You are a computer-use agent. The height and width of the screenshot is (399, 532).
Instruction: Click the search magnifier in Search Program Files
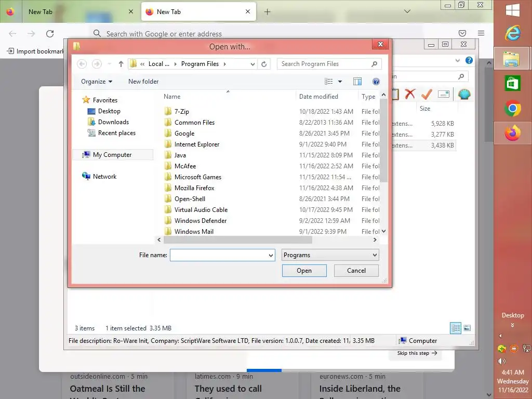374,64
